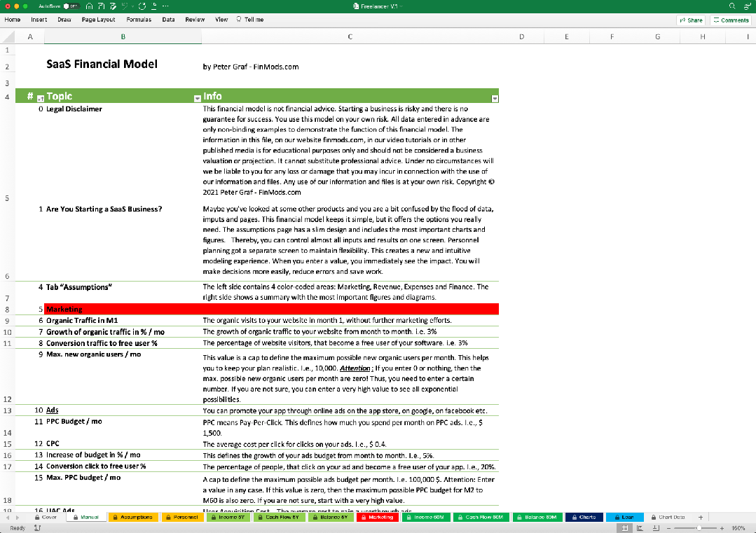The width and height of the screenshot is (756, 533).
Task: Click the 'Legal Disclaimer' topic cell
Action: pyautogui.click(x=74, y=109)
